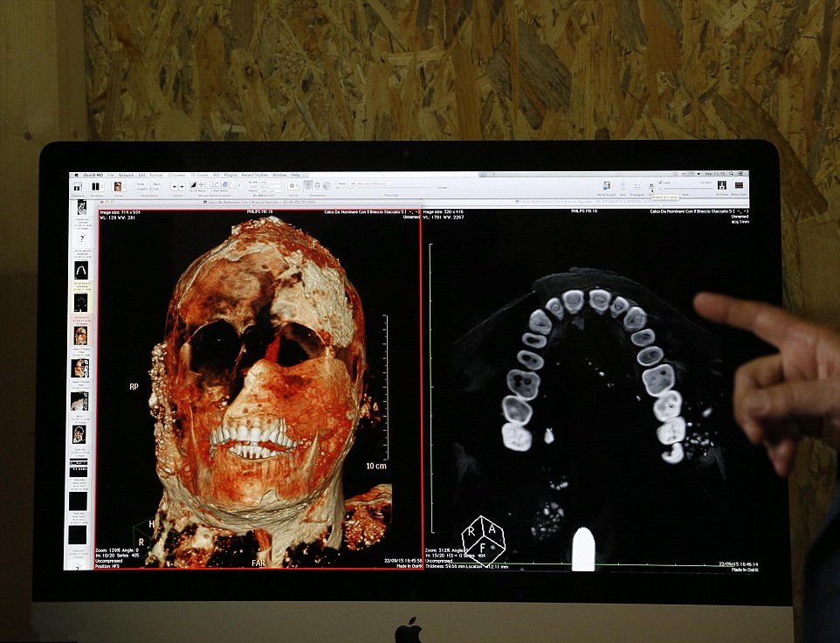840x643 pixels.
Task: Set axial orientation view icon
Action: [x=308, y=186]
